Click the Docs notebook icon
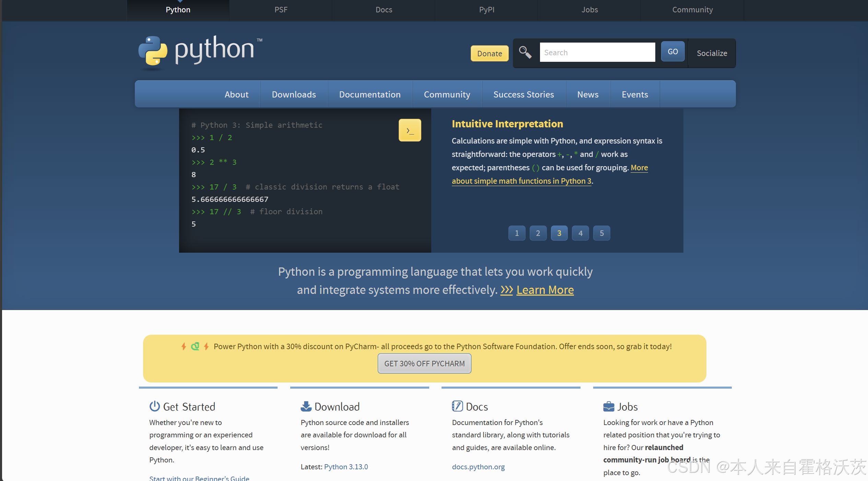This screenshot has height=481, width=868. pyautogui.click(x=457, y=406)
